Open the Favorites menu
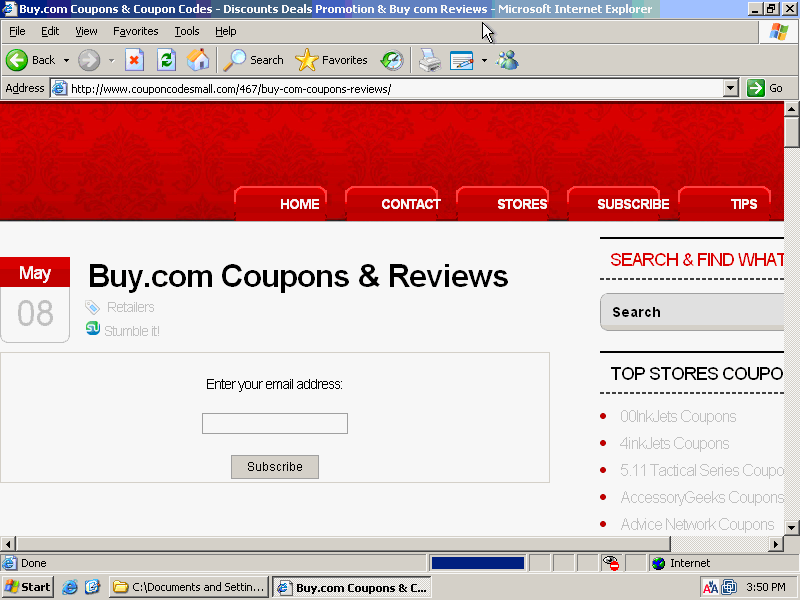The height and width of the screenshot is (600, 800). click(x=136, y=32)
